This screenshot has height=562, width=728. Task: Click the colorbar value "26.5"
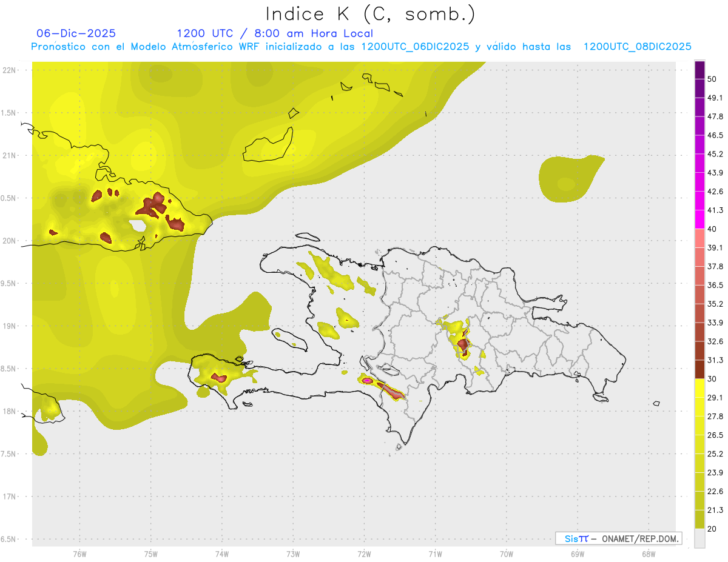[715, 435]
